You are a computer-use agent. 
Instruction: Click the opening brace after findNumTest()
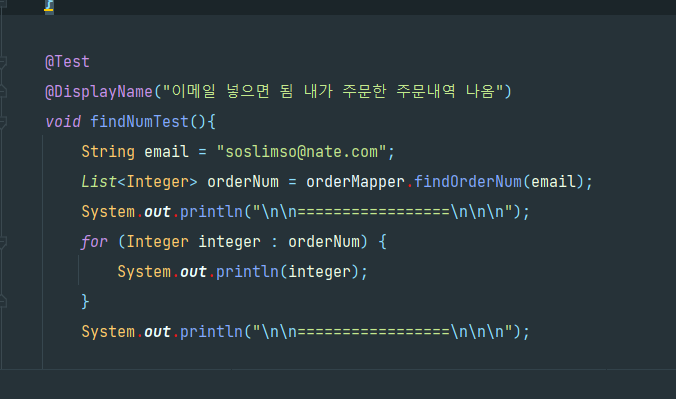[211, 122]
